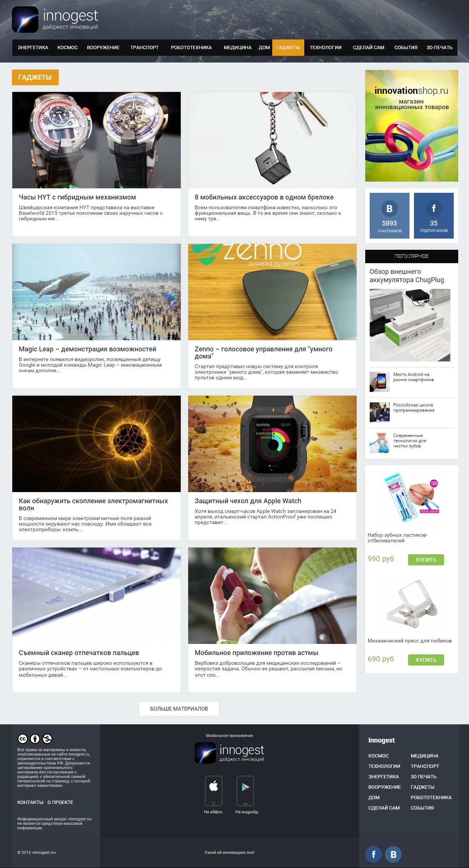Click the footer VK round icon
Screen dimensions: 469x868
click(x=393, y=854)
